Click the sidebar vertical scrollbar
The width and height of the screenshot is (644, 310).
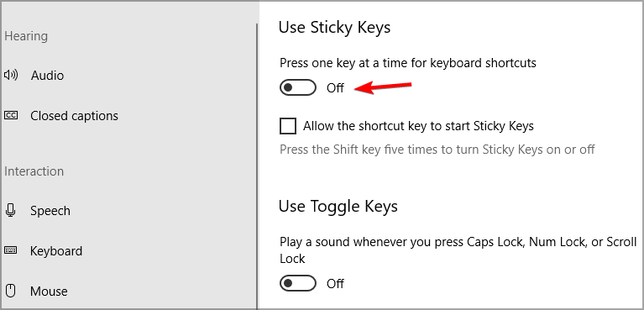pyautogui.click(x=257, y=166)
